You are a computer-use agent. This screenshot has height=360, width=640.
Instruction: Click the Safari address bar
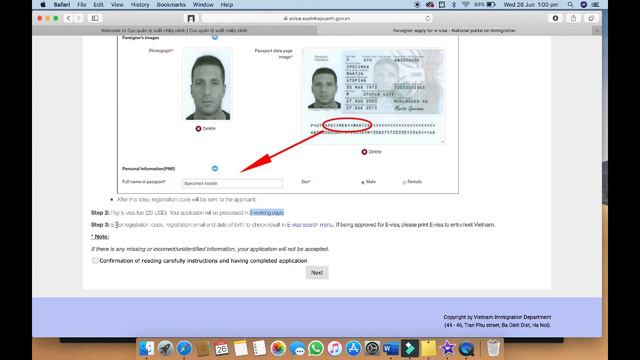pos(317,18)
